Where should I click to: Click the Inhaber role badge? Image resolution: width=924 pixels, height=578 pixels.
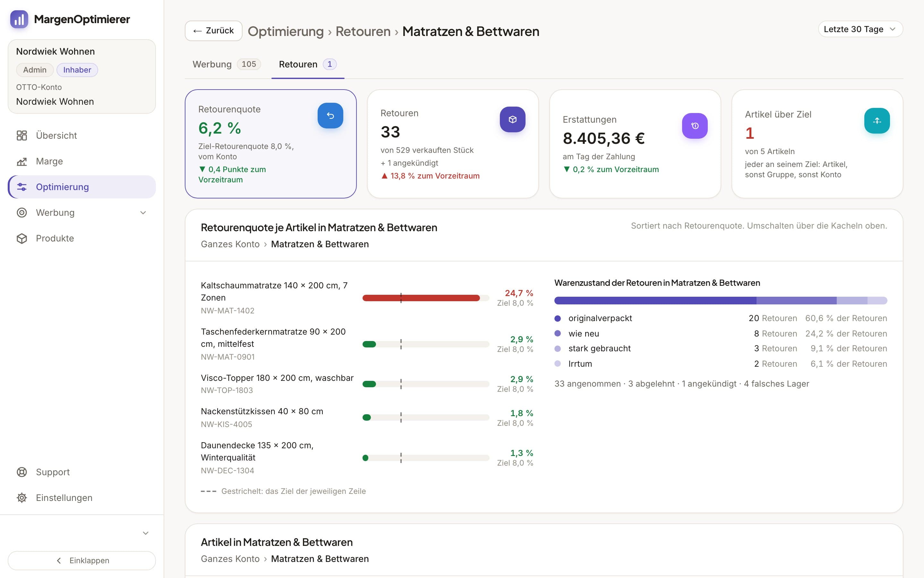[77, 70]
